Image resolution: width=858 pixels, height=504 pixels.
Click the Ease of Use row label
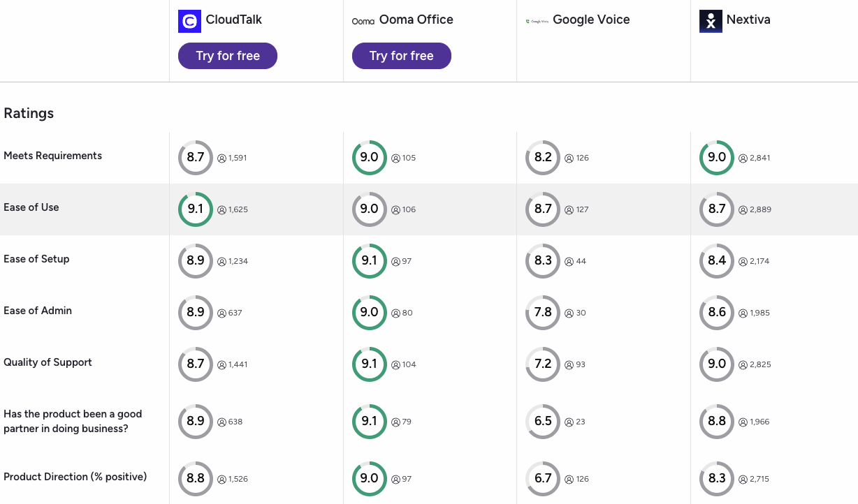(x=31, y=207)
